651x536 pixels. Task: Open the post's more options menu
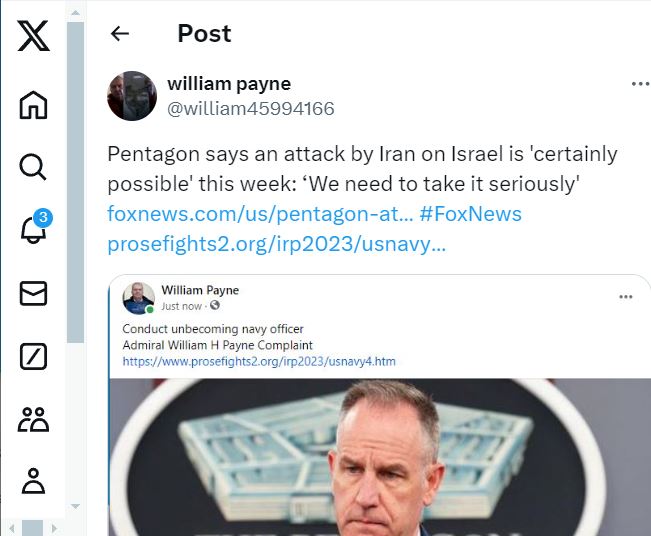point(640,84)
